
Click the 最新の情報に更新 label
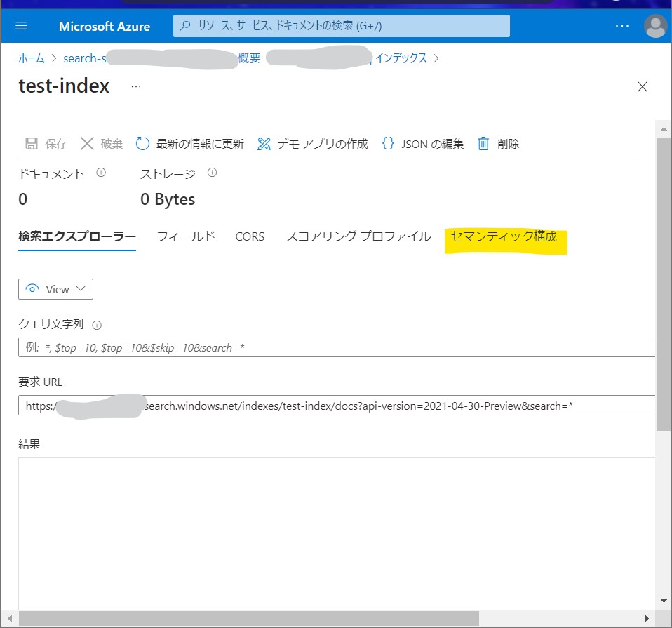[x=200, y=144]
